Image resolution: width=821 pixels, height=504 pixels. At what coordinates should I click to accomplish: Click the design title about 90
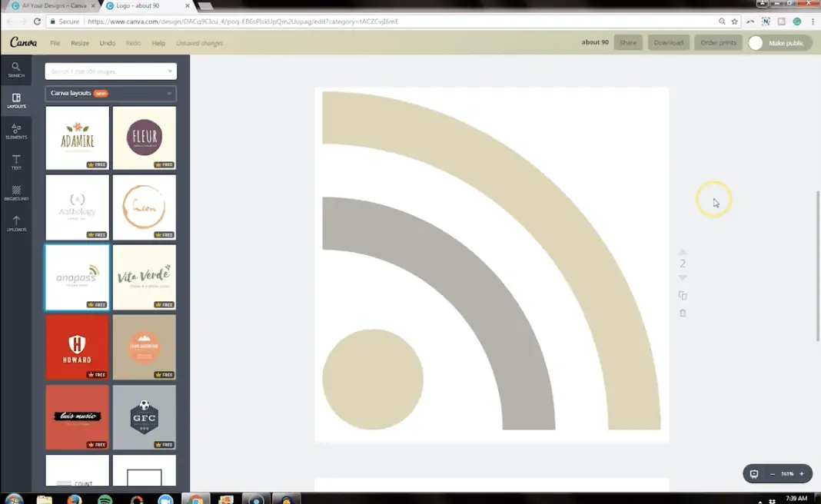(x=595, y=42)
